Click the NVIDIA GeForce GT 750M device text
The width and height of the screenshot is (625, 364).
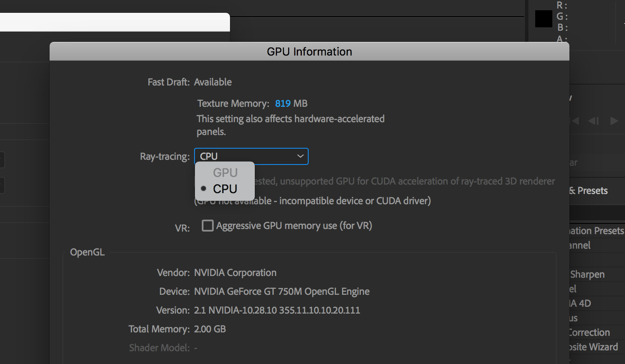coord(282,291)
